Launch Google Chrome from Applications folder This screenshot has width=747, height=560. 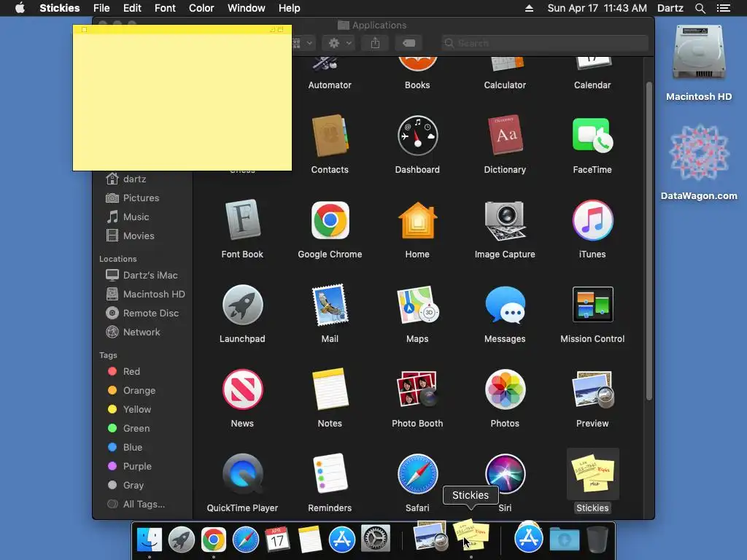pos(330,220)
